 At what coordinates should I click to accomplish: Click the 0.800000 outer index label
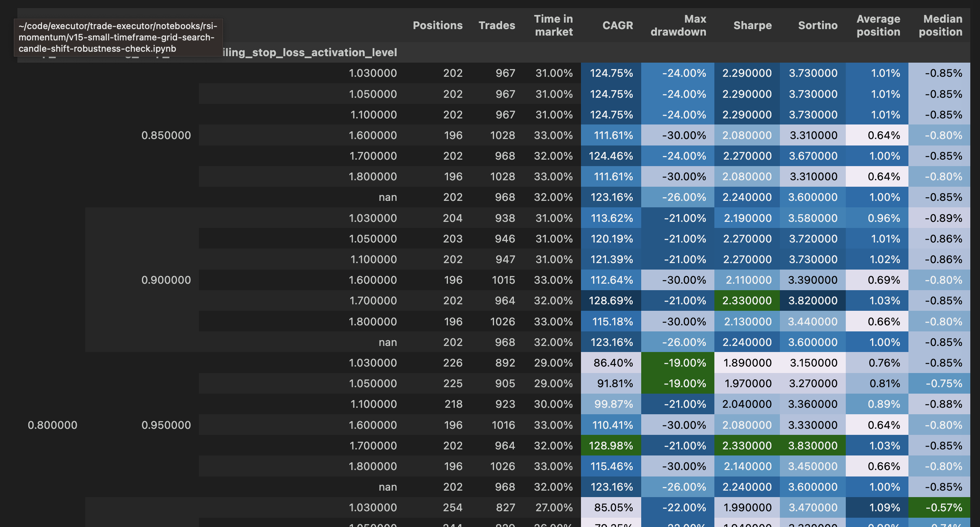click(x=52, y=425)
